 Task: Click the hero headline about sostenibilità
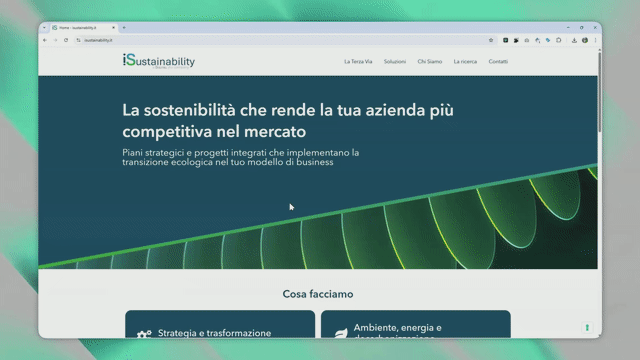[288, 121]
